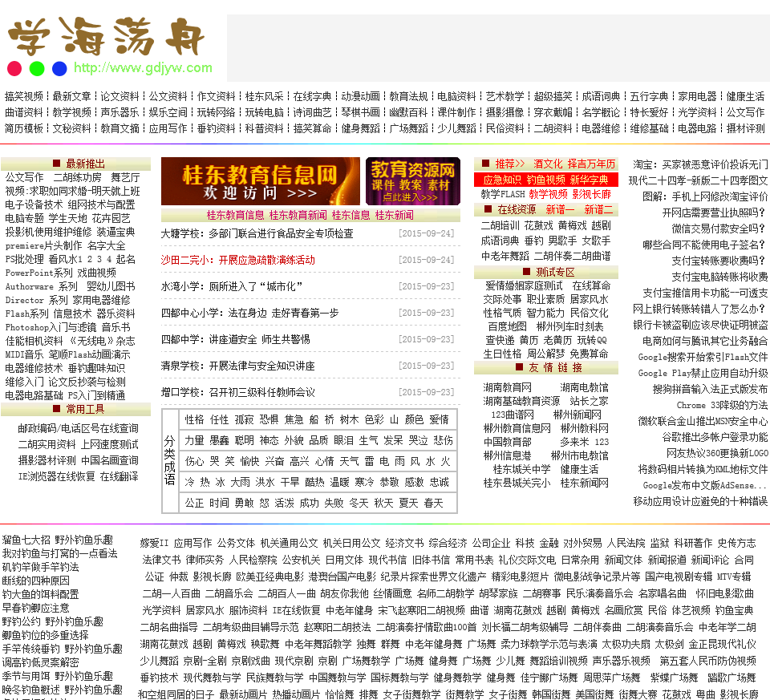Open 公文写作 in the latest list
The width and height of the screenshot is (770, 700).
pos(24,178)
